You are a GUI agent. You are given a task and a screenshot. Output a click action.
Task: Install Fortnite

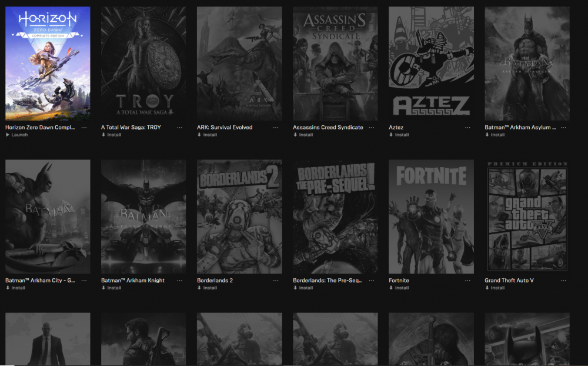[399, 288]
